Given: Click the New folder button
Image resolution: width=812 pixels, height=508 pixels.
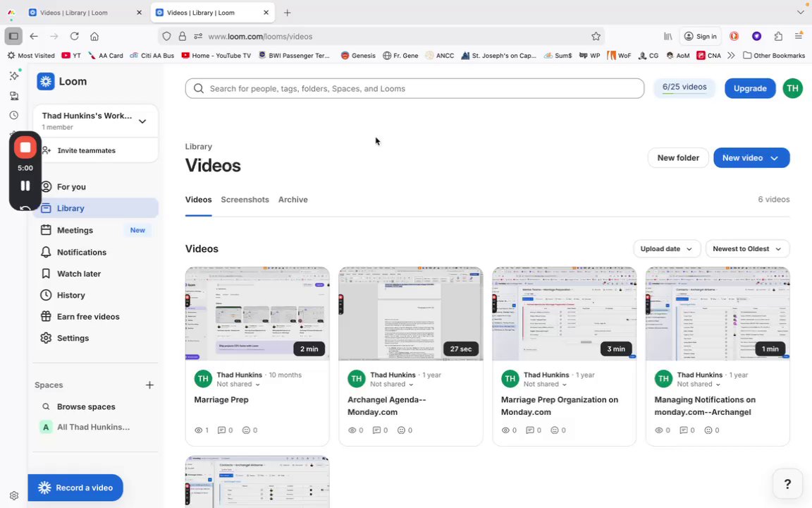Looking at the screenshot, I should 678,157.
